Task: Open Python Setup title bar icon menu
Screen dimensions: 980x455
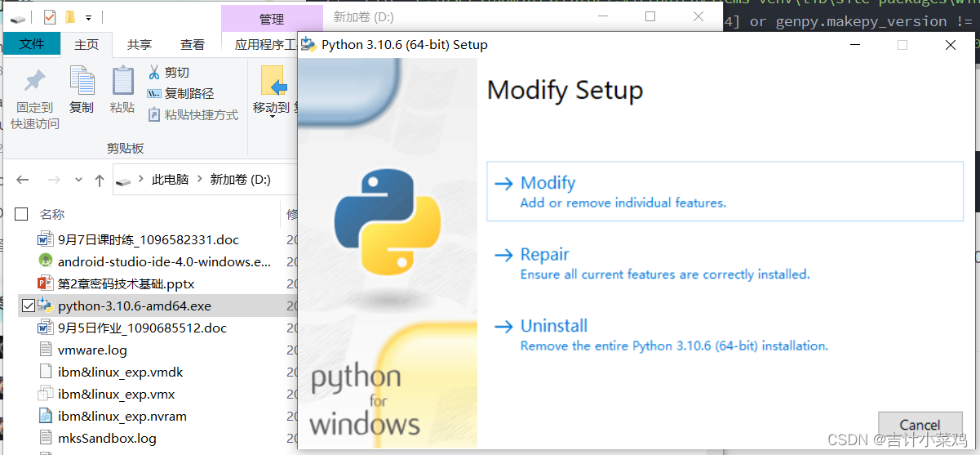Action: point(309,45)
